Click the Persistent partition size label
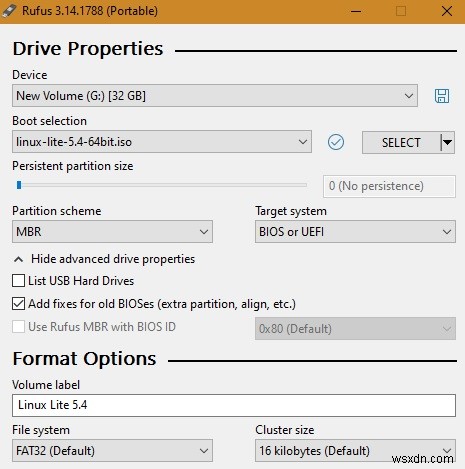 point(73,166)
